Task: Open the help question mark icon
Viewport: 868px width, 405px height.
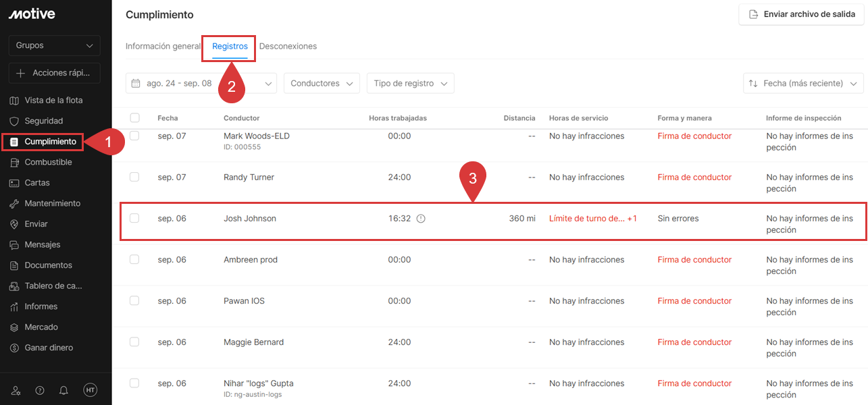Action: click(40, 390)
